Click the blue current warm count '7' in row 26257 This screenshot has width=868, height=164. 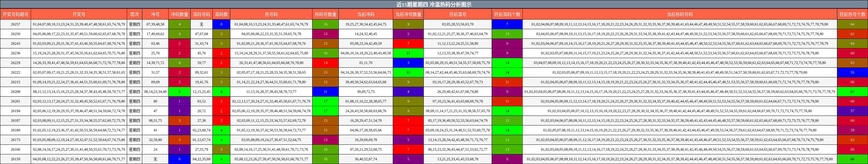tap(507, 24)
